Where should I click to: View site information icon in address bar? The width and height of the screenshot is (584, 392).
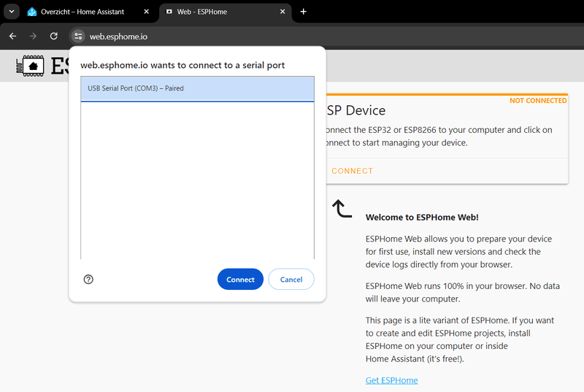tap(78, 36)
